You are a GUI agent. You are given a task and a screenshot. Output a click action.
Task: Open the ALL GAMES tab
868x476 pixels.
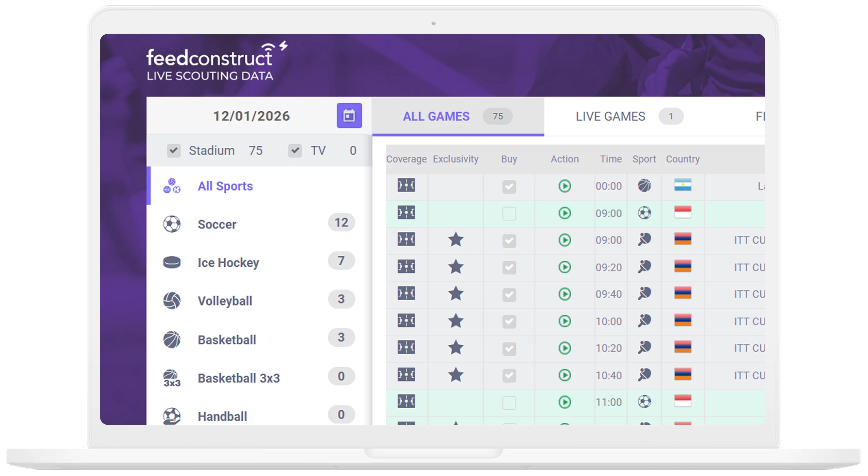(x=436, y=116)
